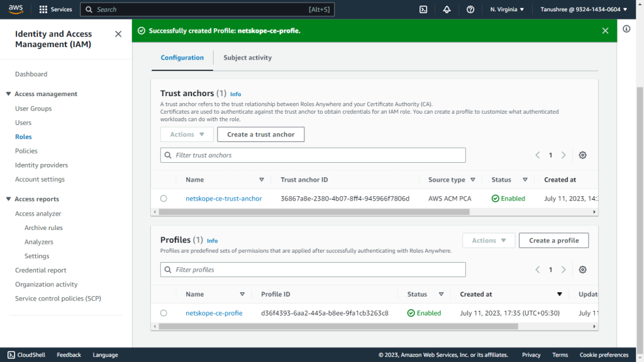Focus the top AWS Search box
The width and height of the screenshot is (644, 362).
pos(207,9)
